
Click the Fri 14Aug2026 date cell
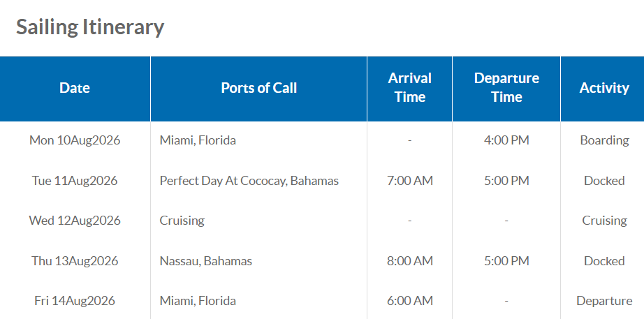75,301
